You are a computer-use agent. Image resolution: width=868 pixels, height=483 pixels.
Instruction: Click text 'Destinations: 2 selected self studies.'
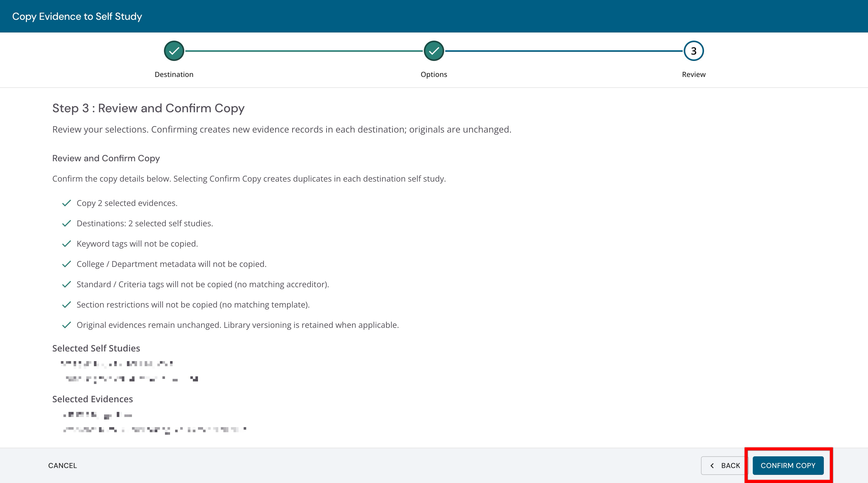click(145, 223)
